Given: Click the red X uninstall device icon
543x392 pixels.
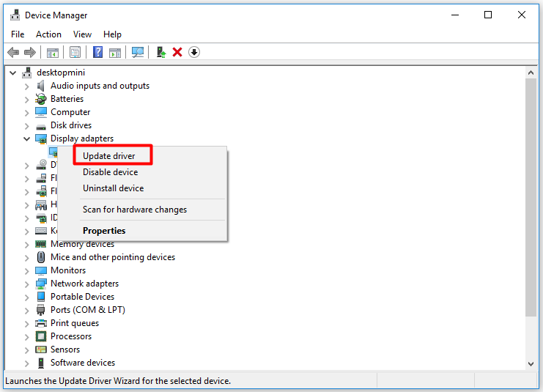Looking at the screenshot, I should (177, 52).
